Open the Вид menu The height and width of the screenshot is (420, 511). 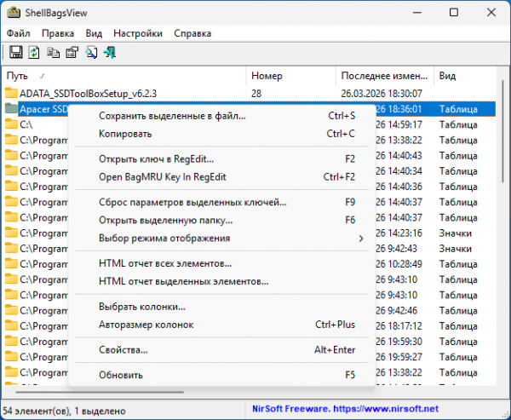coord(94,33)
